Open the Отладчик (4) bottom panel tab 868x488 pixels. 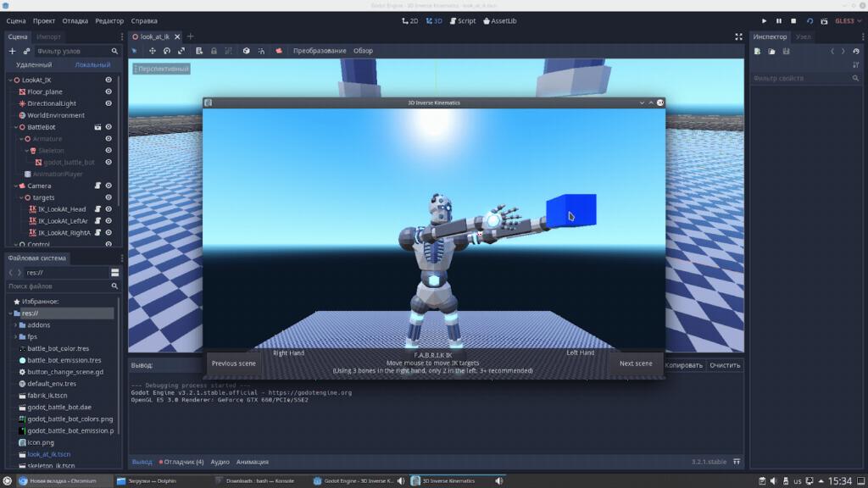pyautogui.click(x=181, y=462)
